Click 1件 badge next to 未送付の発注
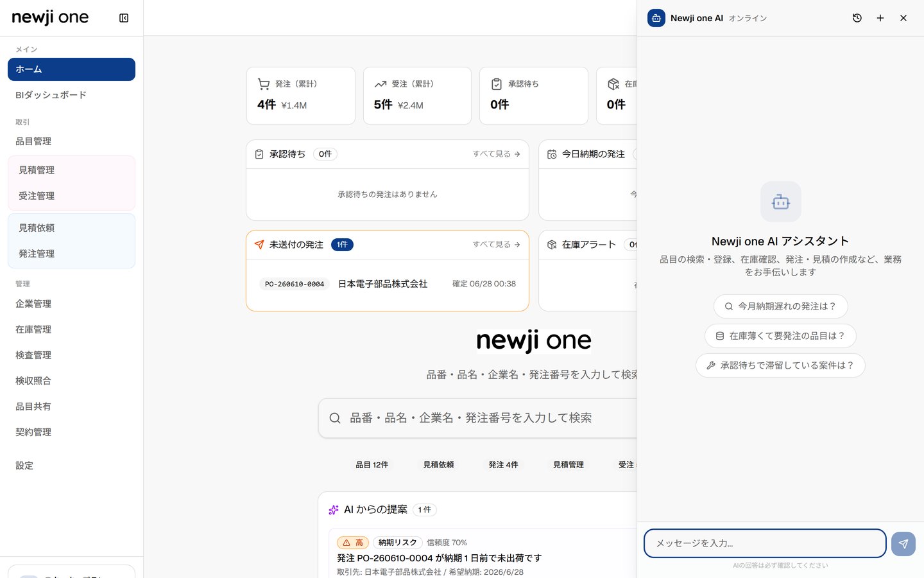Screen dimensions: 924x578 (343, 245)
